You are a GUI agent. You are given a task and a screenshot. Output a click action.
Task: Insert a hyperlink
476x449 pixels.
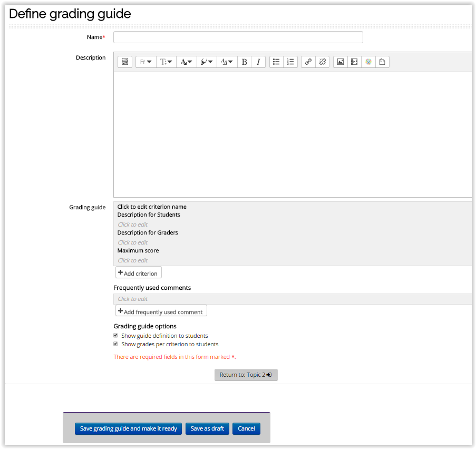click(308, 62)
